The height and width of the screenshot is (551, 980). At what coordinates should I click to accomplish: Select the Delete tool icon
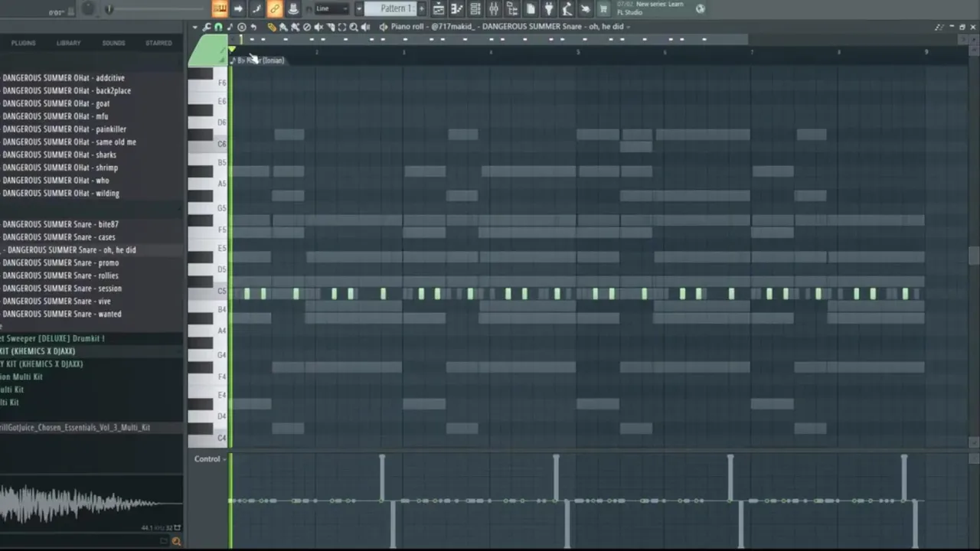coord(307,27)
